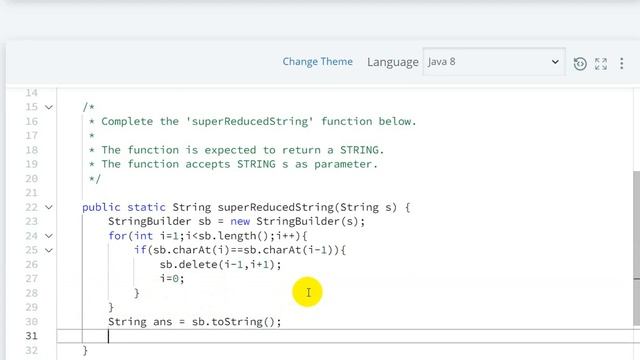Click the 'i=0;' statement on line 27
The image size is (640, 360).
172,279
